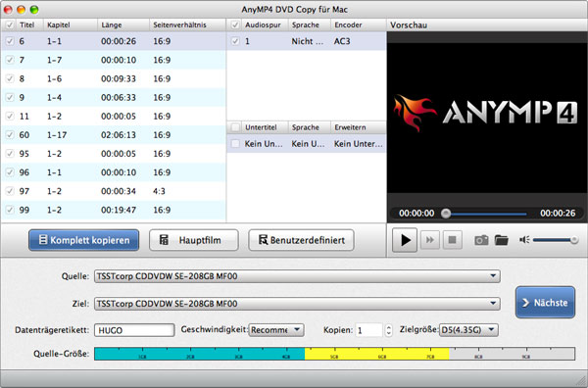588x388 pixels.
Task: Click the Nächste button
Action: (545, 303)
